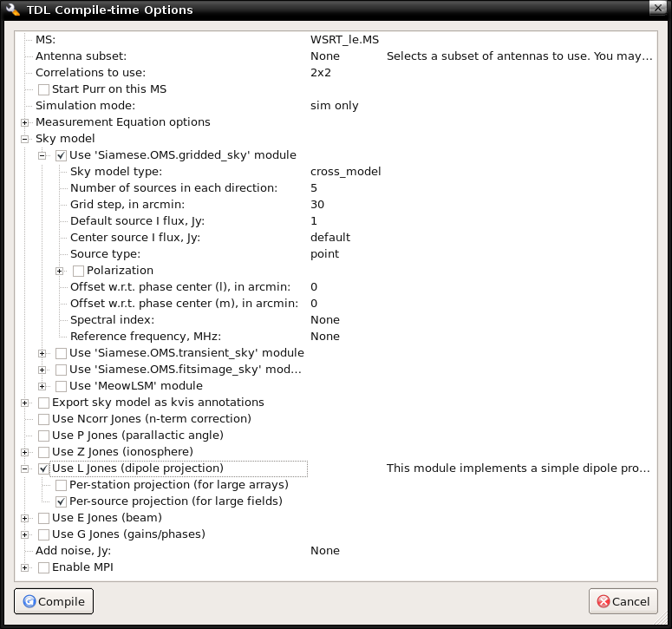Enable Use P Jones parallactic angle

pos(43,436)
